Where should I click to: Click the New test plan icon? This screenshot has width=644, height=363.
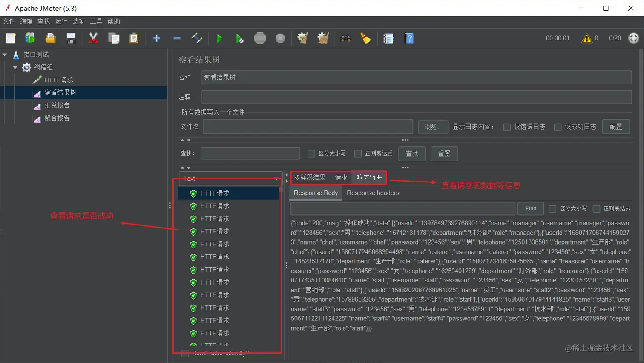[x=11, y=38]
